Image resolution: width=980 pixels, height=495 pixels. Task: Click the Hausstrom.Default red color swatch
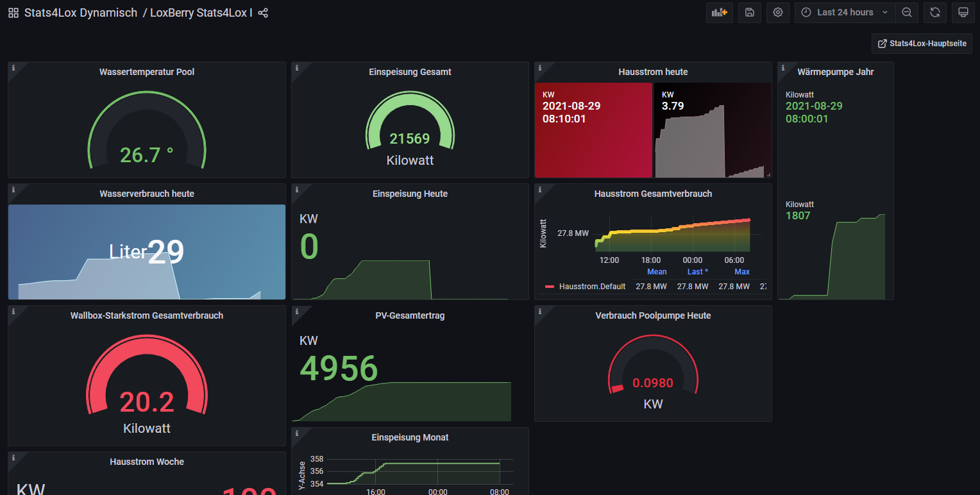pos(549,287)
